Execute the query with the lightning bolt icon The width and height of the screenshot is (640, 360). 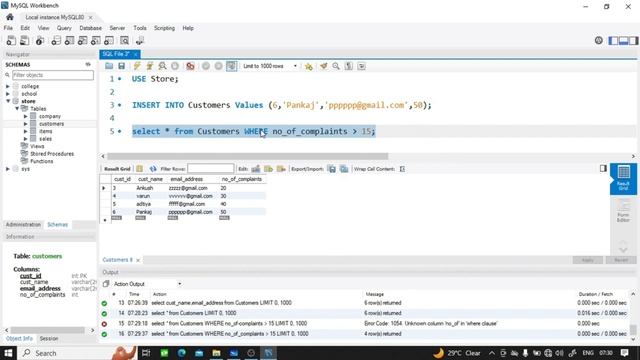tap(137, 66)
